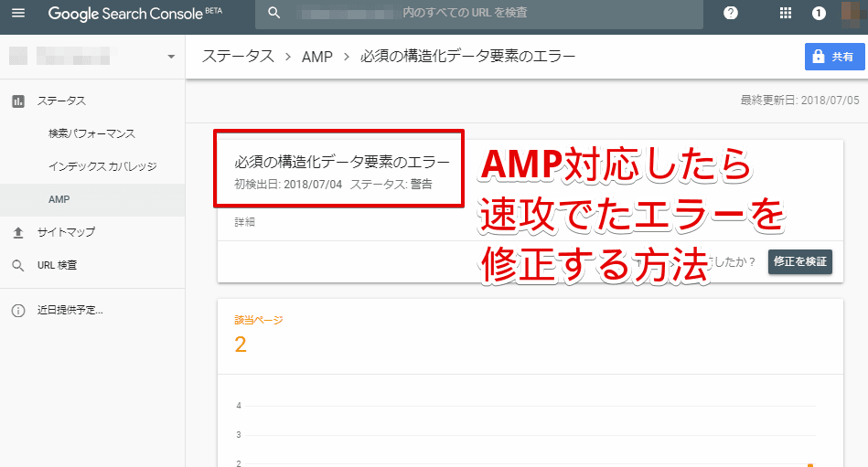868x467 pixels.
Task: Open the Google apps grid
Action: point(785,14)
